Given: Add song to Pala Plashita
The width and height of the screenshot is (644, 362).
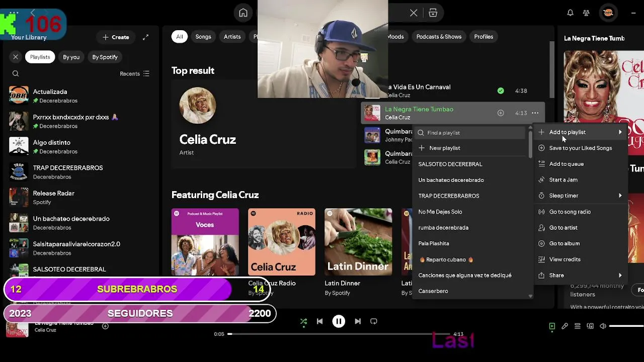Looking at the screenshot, I should click(x=470, y=243).
